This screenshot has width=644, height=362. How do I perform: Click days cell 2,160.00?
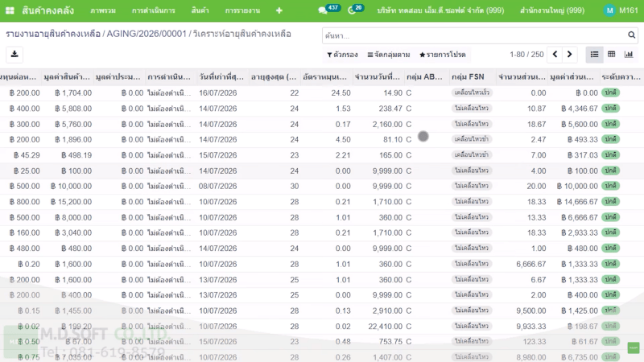click(387, 125)
